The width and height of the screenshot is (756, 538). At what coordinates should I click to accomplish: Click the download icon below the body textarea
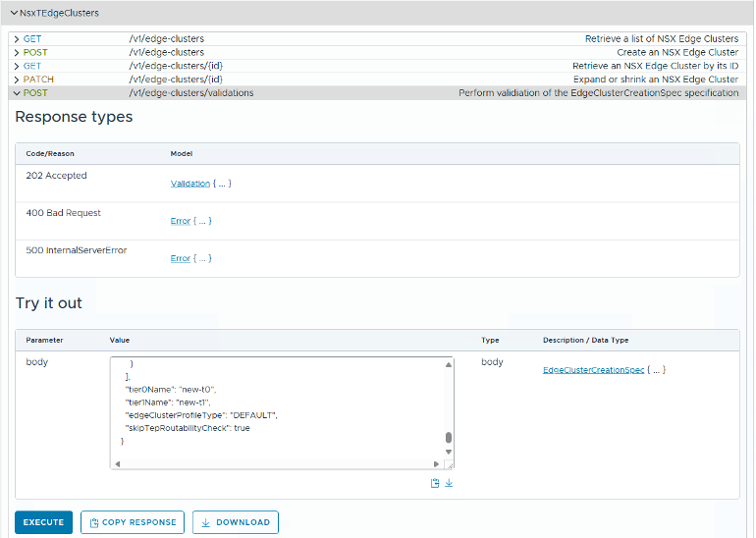point(449,483)
